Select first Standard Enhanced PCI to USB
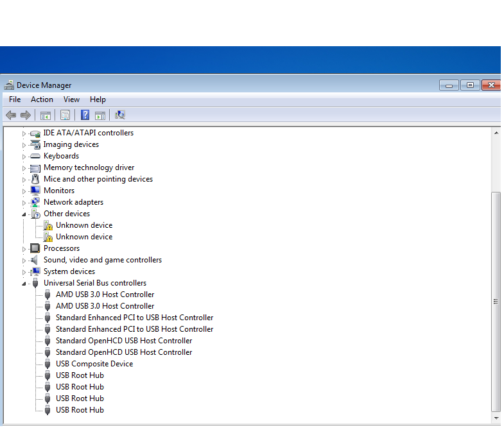The width and height of the screenshot is (504, 428). pos(135,318)
